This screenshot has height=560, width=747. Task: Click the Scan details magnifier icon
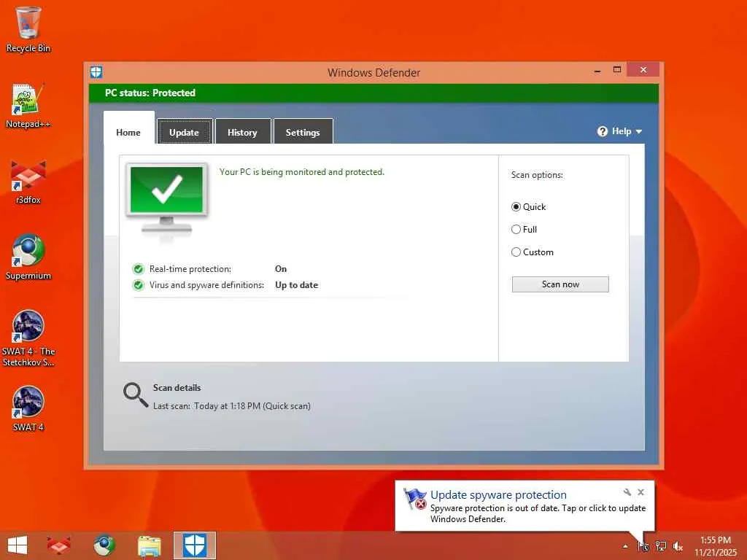[x=136, y=395]
